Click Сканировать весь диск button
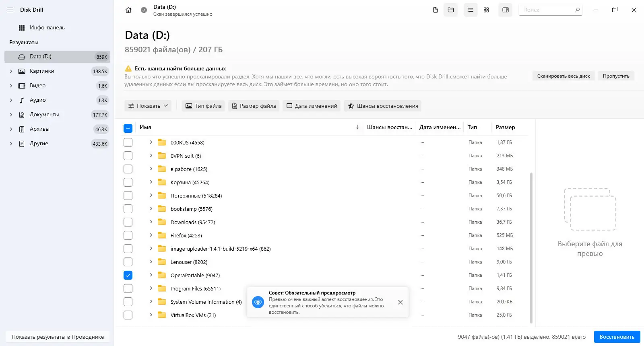The height and width of the screenshot is (346, 644). pos(563,76)
